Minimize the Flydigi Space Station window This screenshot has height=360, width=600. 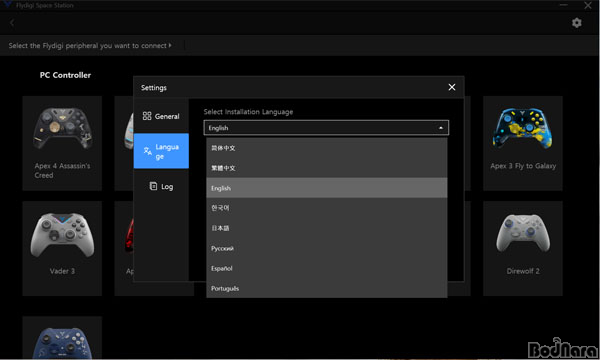pos(563,5)
